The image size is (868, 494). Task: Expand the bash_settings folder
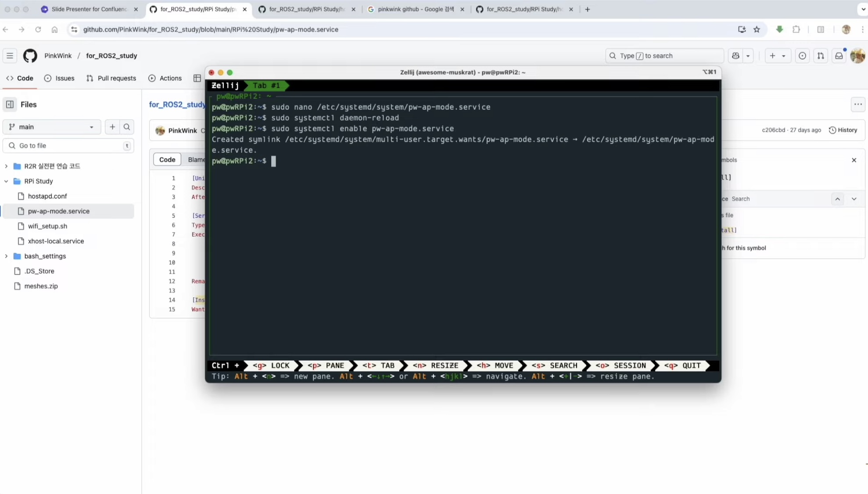coord(6,256)
